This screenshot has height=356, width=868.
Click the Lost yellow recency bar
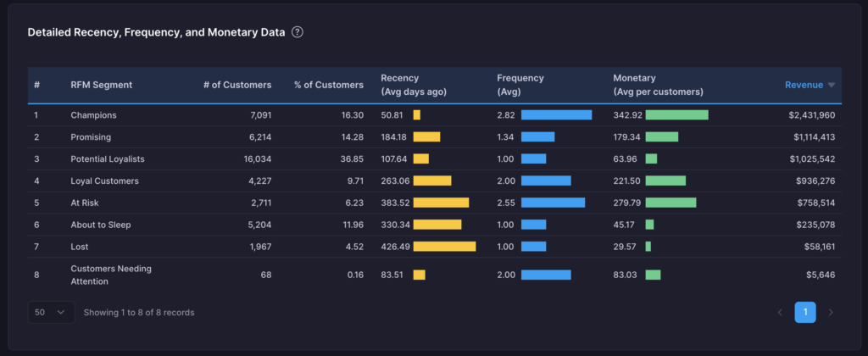pos(444,247)
